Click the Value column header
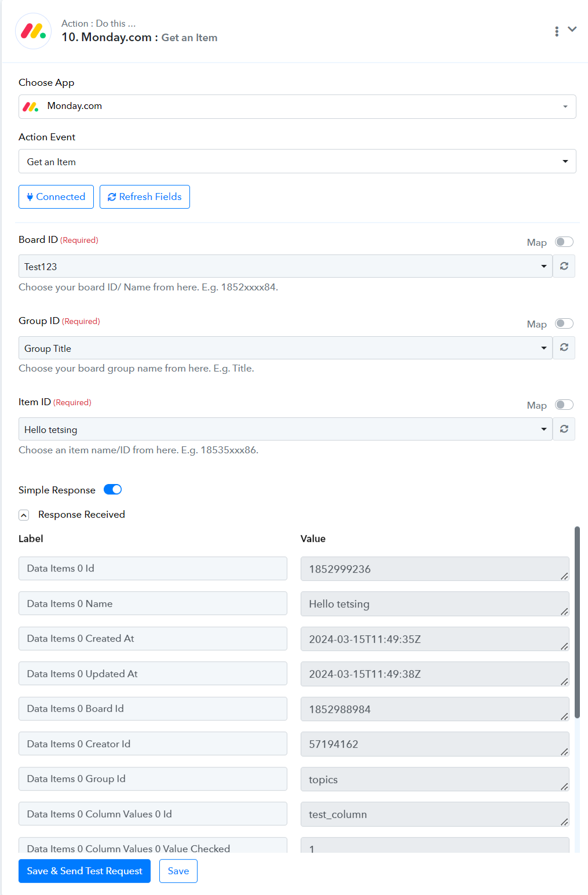Viewport: 588px width, 895px height. [x=313, y=539]
